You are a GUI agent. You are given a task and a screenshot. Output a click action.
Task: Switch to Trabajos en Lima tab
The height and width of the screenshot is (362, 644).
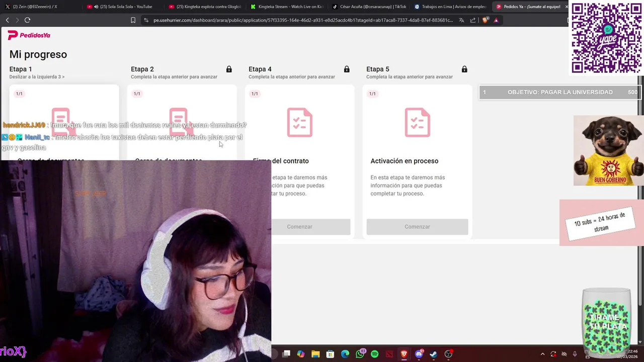point(450,7)
